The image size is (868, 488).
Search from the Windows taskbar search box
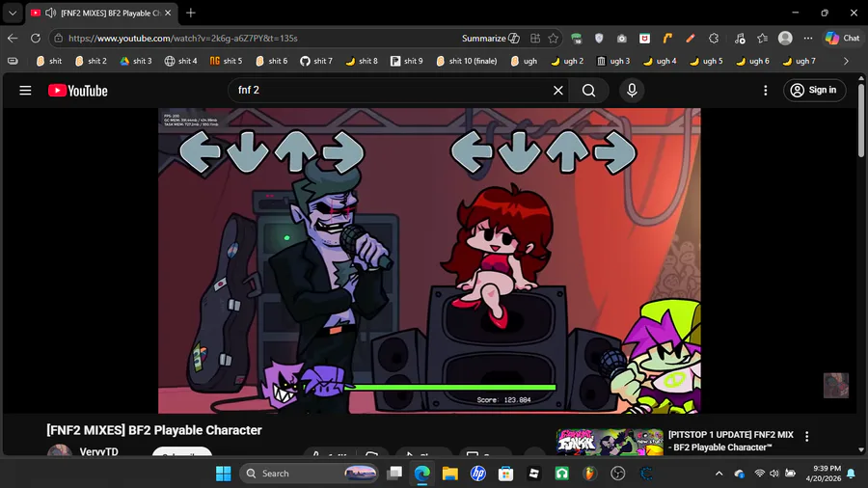[x=310, y=474]
